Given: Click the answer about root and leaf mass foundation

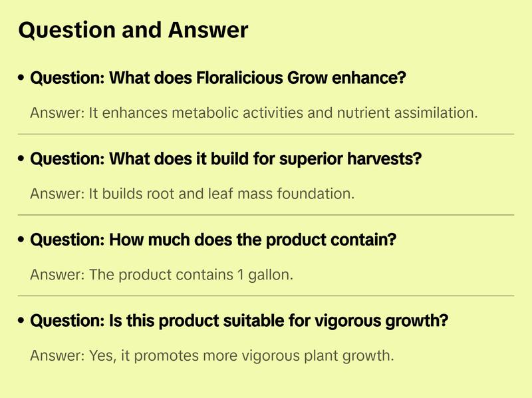Looking at the screenshot, I should 193,194.
